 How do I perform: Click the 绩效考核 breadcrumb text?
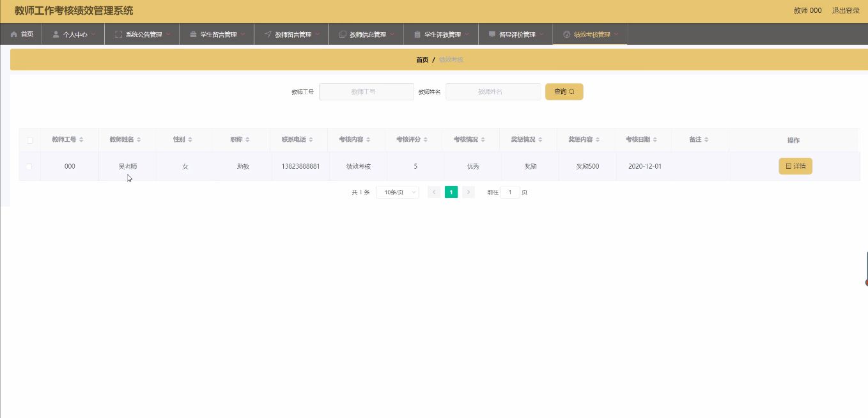point(451,59)
